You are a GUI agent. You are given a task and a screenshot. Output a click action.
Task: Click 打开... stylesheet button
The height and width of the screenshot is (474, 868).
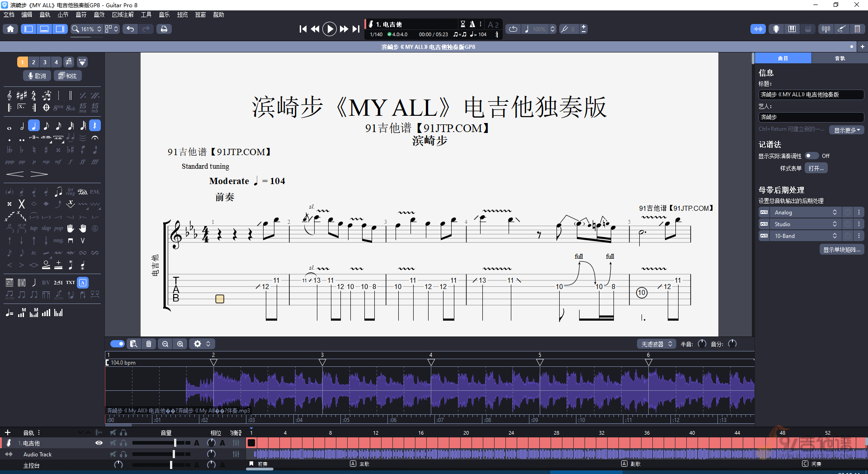pos(816,168)
